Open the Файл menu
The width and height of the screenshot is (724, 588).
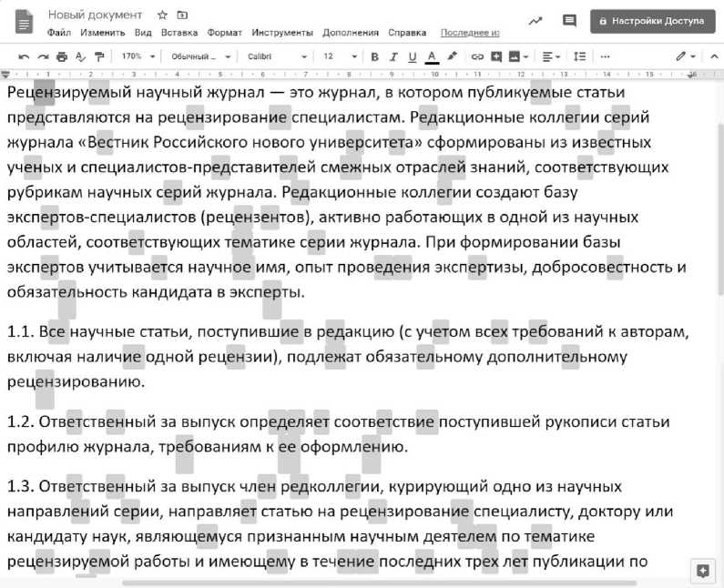(x=59, y=33)
